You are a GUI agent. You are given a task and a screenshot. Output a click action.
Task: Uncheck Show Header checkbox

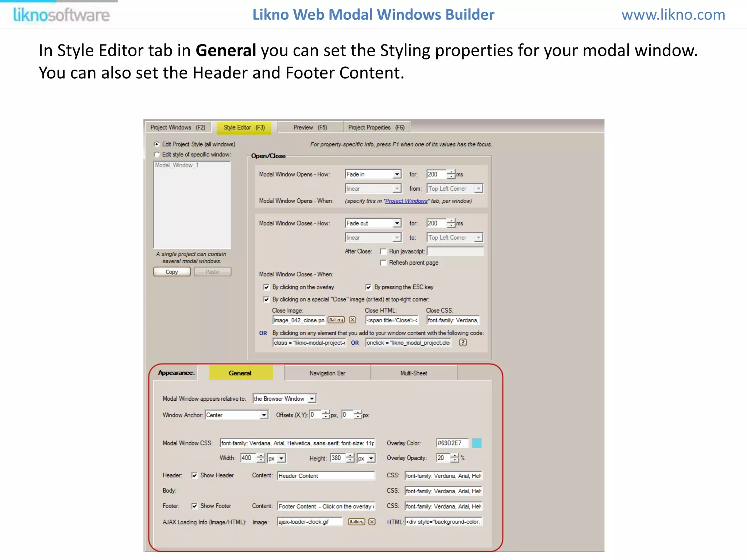click(x=194, y=475)
